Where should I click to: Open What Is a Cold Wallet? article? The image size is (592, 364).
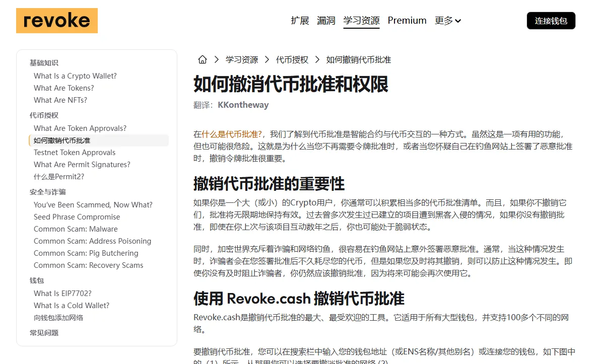pyautogui.click(x=72, y=306)
